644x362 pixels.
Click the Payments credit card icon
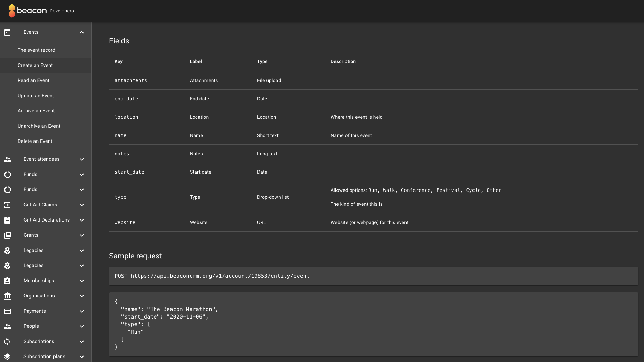coord(7,311)
